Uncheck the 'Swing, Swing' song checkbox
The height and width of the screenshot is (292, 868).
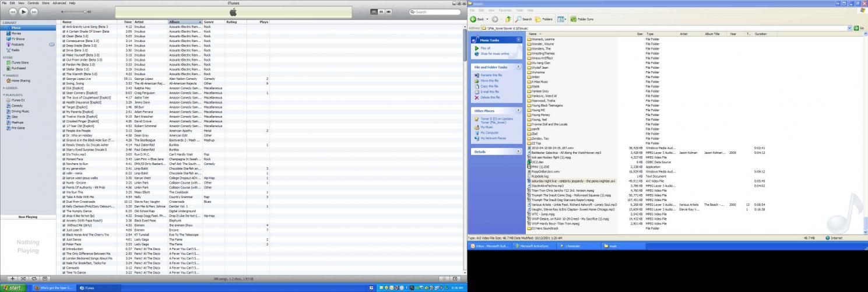(64, 83)
